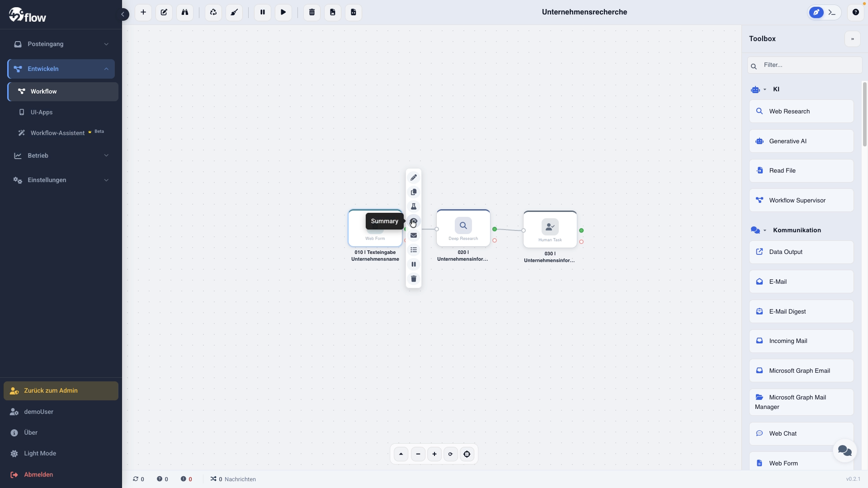
Task: Click the center view crosshair icon
Action: tap(467, 454)
